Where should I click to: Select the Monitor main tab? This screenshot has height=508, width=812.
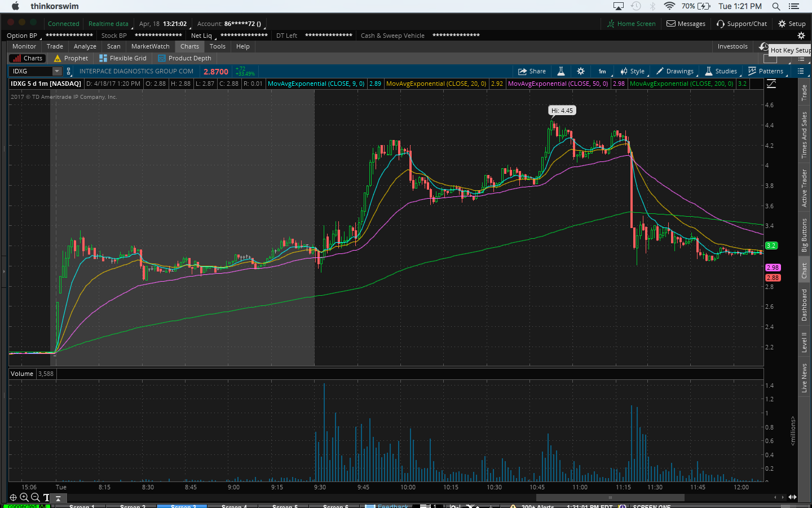pyautogui.click(x=24, y=46)
